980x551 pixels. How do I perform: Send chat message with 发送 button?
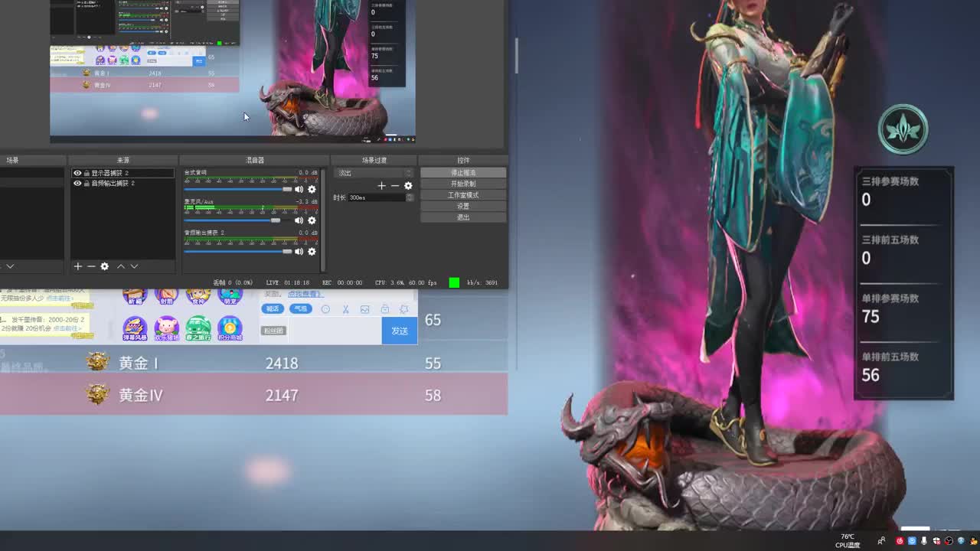pyautogui.click(x=400, y=331)
